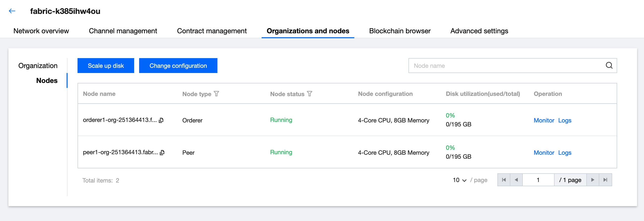
Task: Click the back arrow beside the network name
Action: [12, 11]
